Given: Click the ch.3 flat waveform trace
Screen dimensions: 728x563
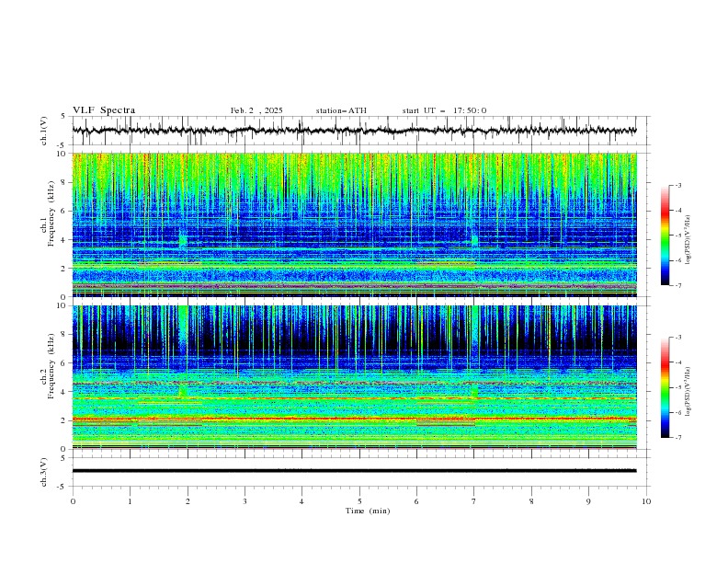Looking at the screenshot, I should point(354,471).
